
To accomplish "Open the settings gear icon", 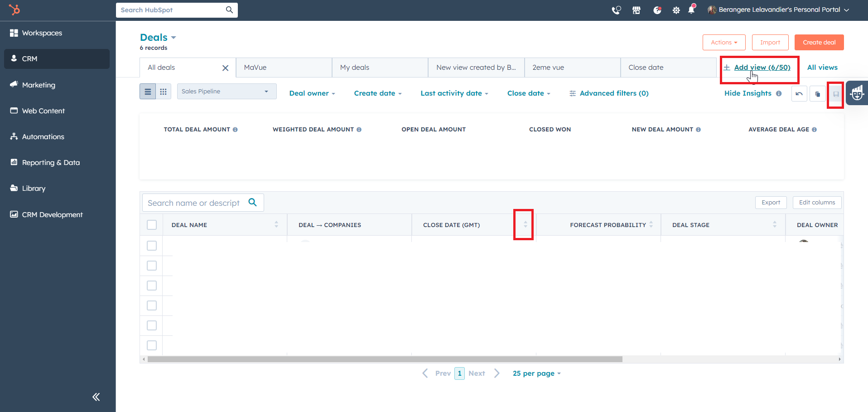I will coord(676,10).
